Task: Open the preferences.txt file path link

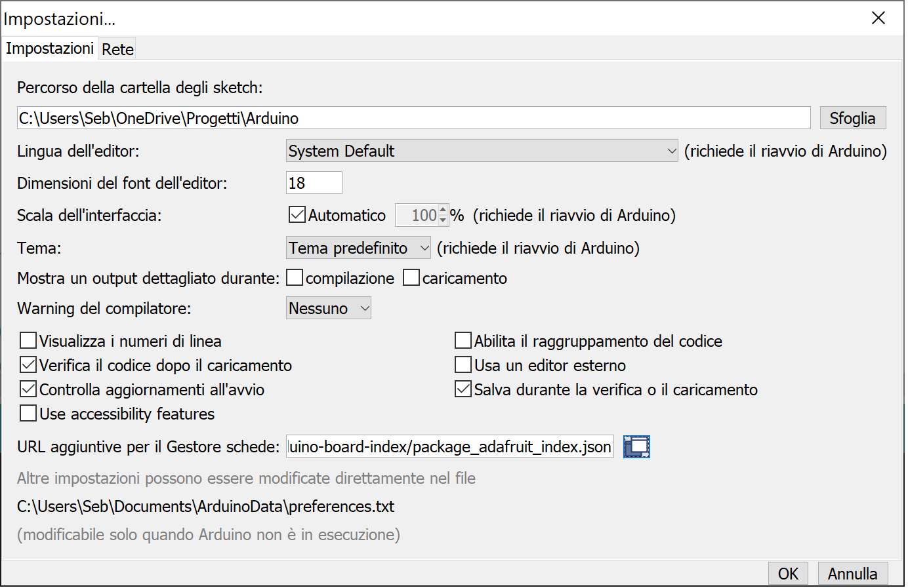Action: [x=206, y=507]
